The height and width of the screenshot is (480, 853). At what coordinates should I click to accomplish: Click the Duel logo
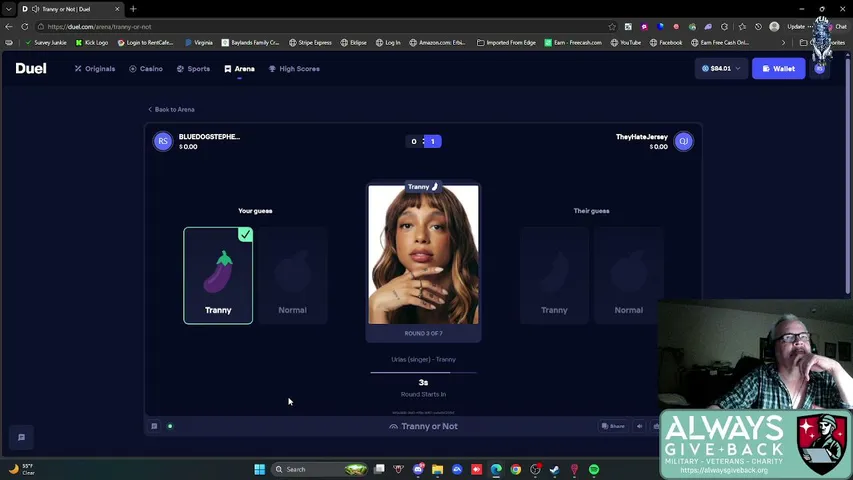[x=31, y=69]
